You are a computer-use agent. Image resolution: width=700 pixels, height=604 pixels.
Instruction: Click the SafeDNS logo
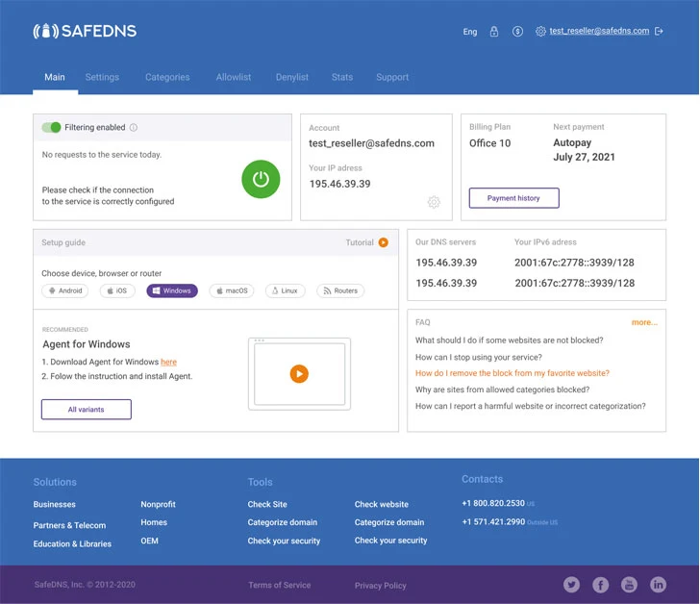[x=85, y=31]
